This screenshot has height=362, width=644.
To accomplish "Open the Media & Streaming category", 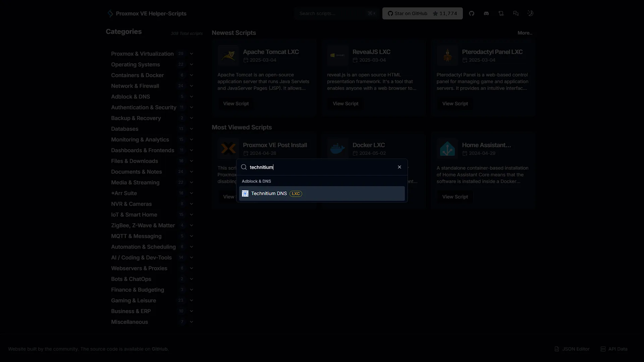I will [x=152, y=182].
